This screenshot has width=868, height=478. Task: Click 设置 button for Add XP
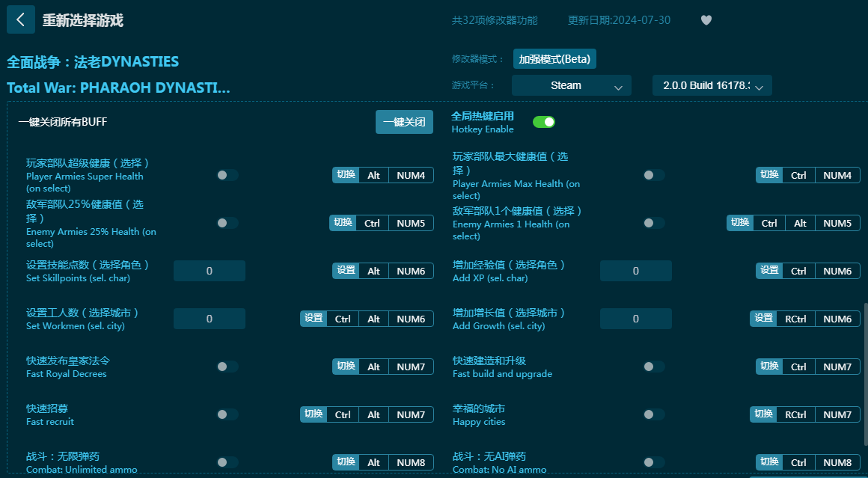[769, 271]
